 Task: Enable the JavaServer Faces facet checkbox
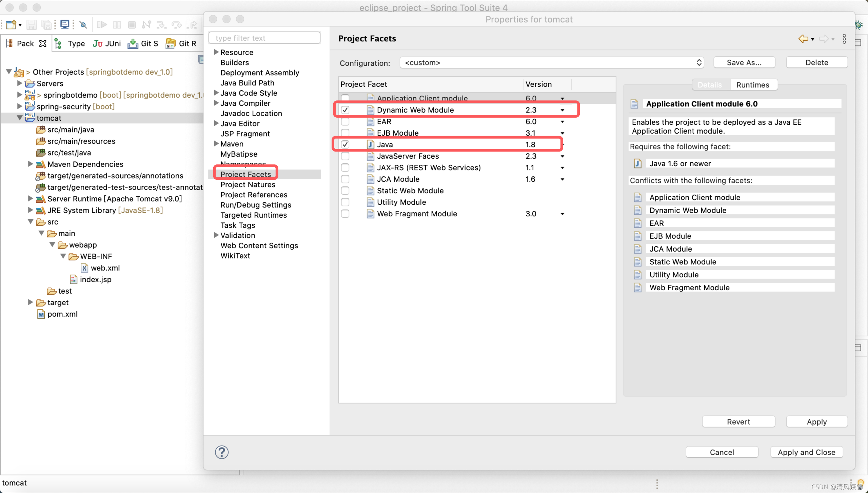point(345,156)
